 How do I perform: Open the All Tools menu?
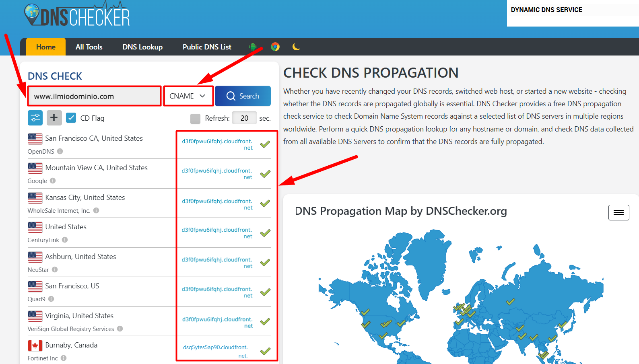point(89,47)
